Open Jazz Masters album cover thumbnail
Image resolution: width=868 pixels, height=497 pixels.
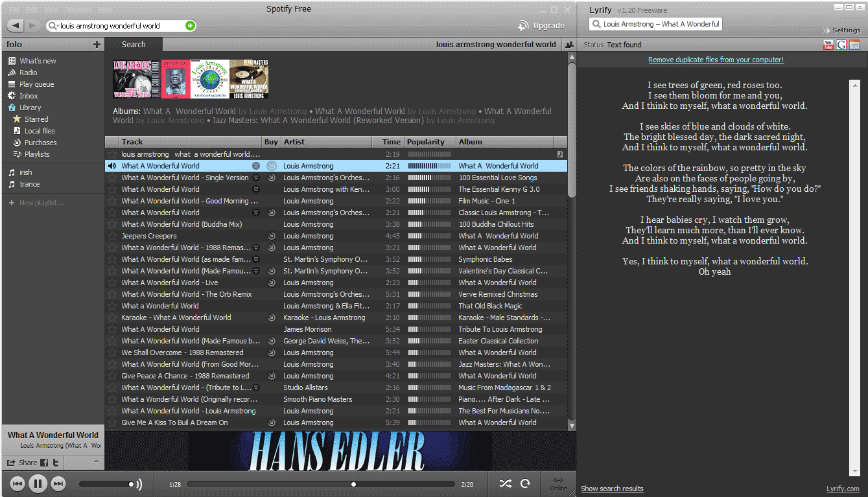click(x=249, y=79)
